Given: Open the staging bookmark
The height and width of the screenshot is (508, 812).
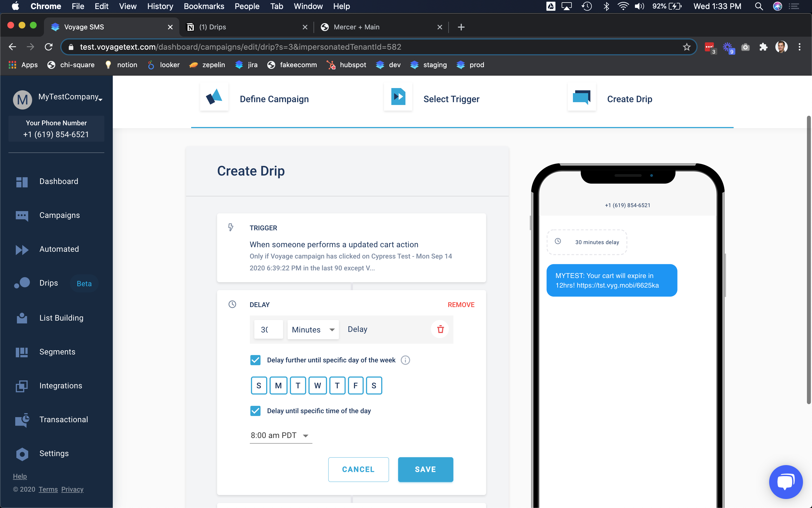Looking at the screenshot, I should coord(429,65).
